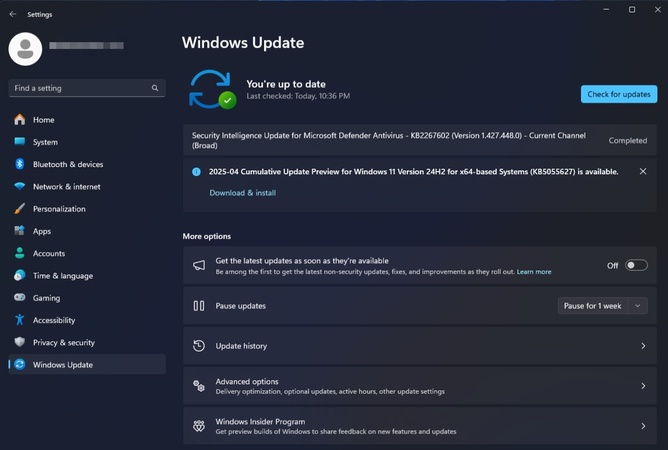Toggle Get the latest updates switch
The height and width of the screenshot is (450, 668).
pos(636,265)
